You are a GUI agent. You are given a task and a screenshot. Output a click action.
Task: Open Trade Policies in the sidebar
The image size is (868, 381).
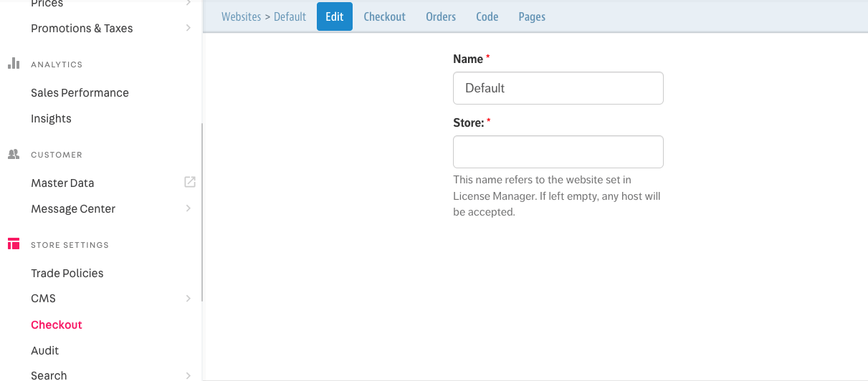pyautogui.click(x=67, y=273)
